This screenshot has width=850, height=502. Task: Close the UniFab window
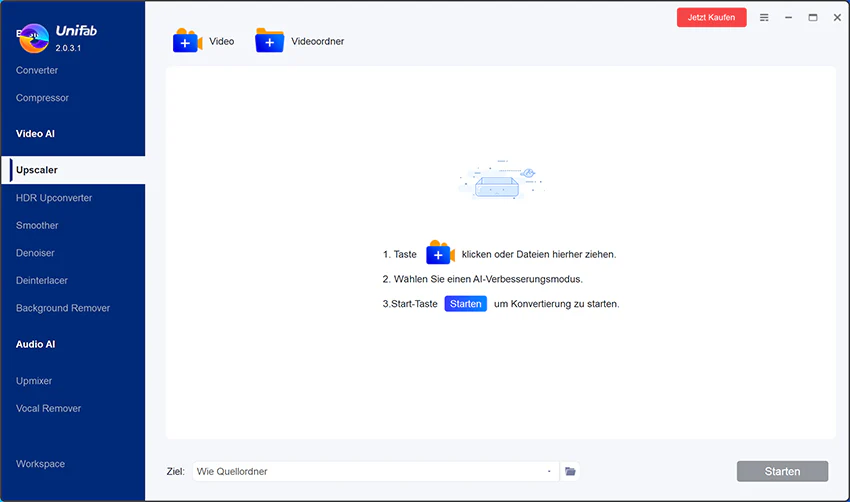[837, 17]
